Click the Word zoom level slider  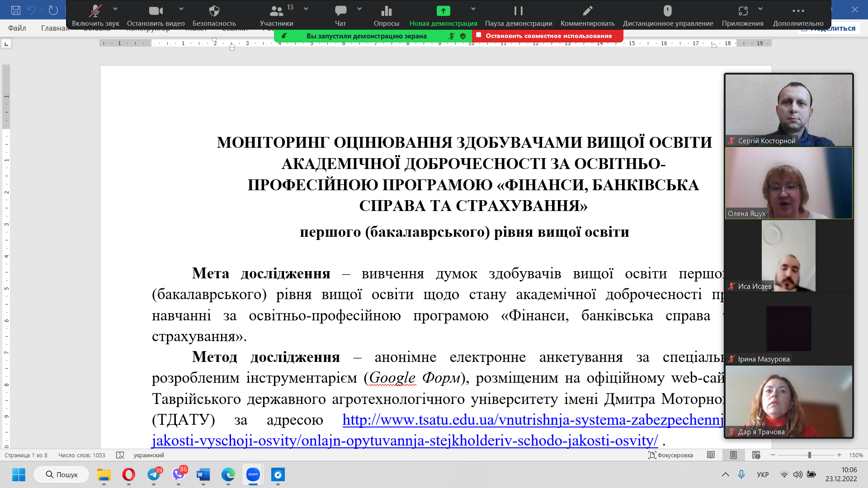[809, 455]
